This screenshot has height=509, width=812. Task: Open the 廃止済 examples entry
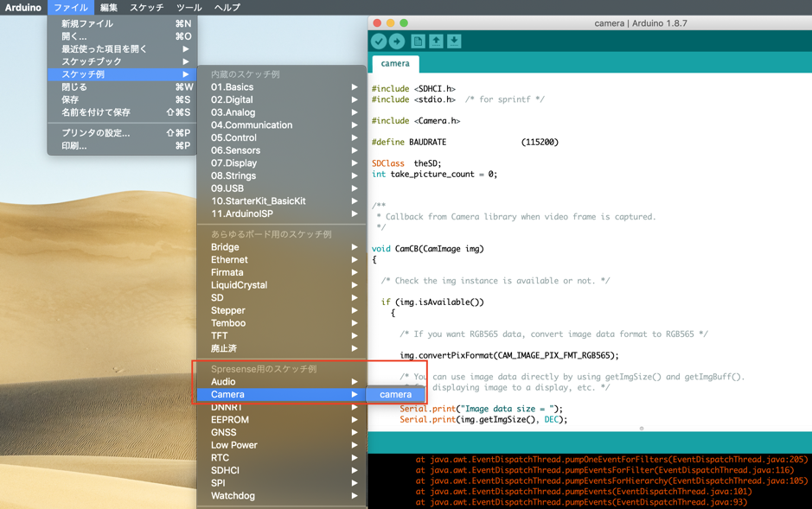click(x=282, y=348)
